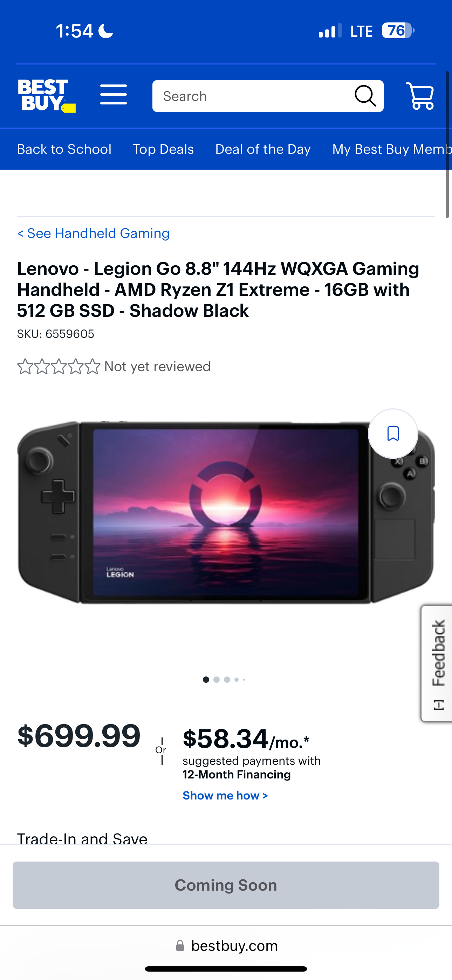Open the shopping cart icon
The image size is (452, 980).
pos(420,96)
